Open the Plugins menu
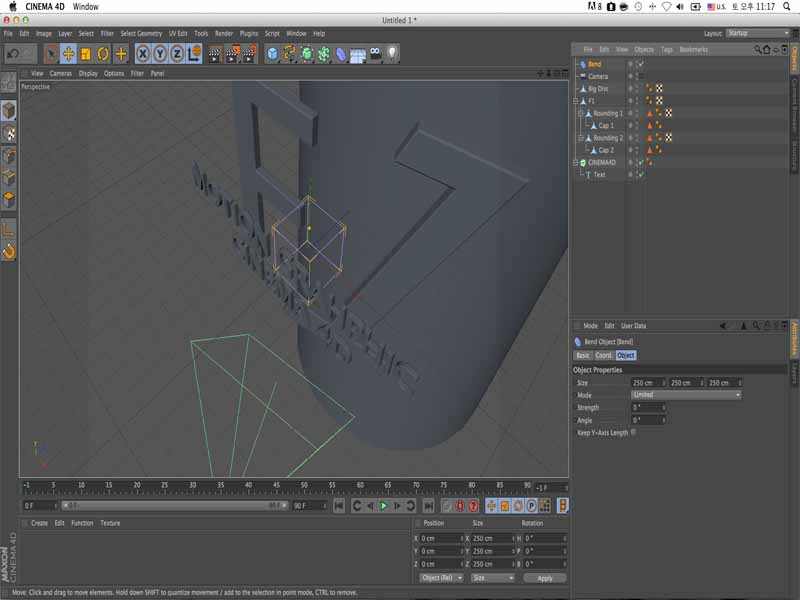Image resolution: width=800 pixels, height=600 pixels. coord(249,34)
